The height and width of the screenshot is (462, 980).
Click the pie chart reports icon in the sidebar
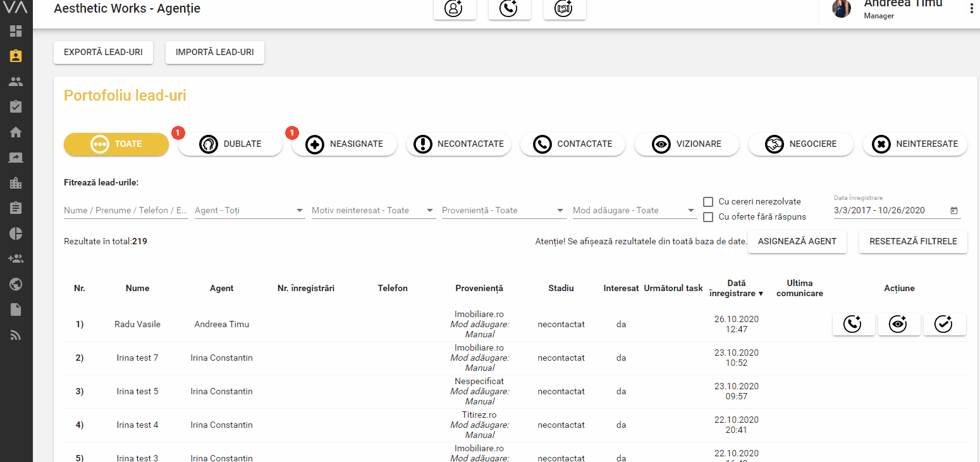pos(16,233)
